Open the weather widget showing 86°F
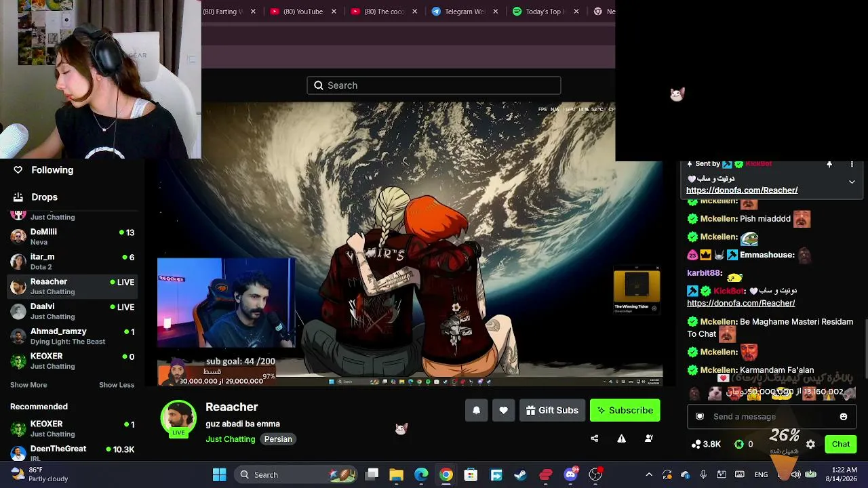The image size is (868, 488). pos(39,474)
